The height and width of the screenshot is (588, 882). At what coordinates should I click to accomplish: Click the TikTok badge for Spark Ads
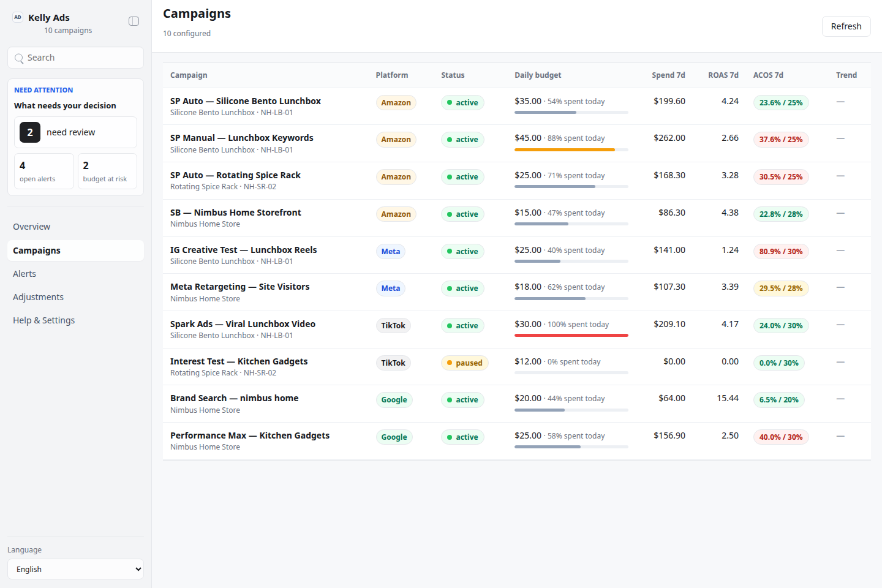tap(393, 326)
